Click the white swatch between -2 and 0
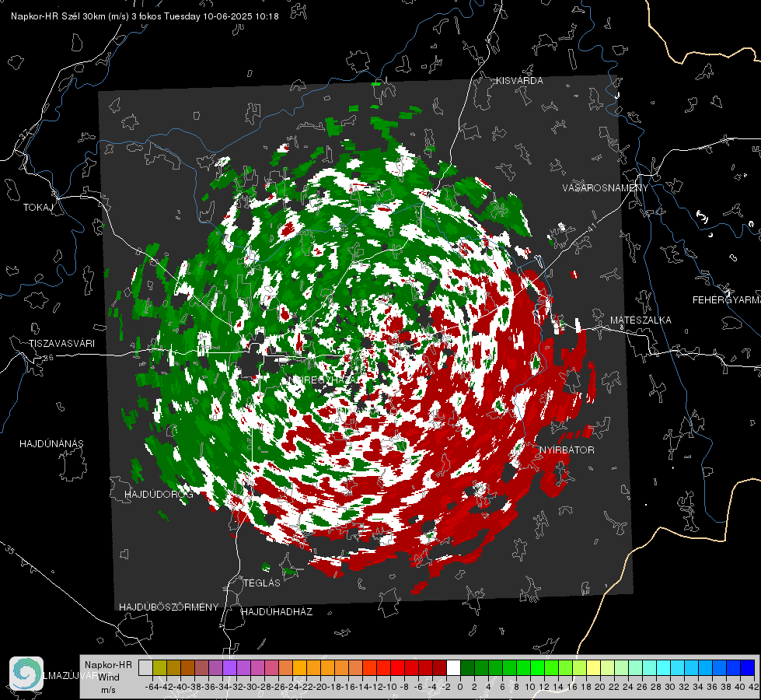 (x=453, y=667)
